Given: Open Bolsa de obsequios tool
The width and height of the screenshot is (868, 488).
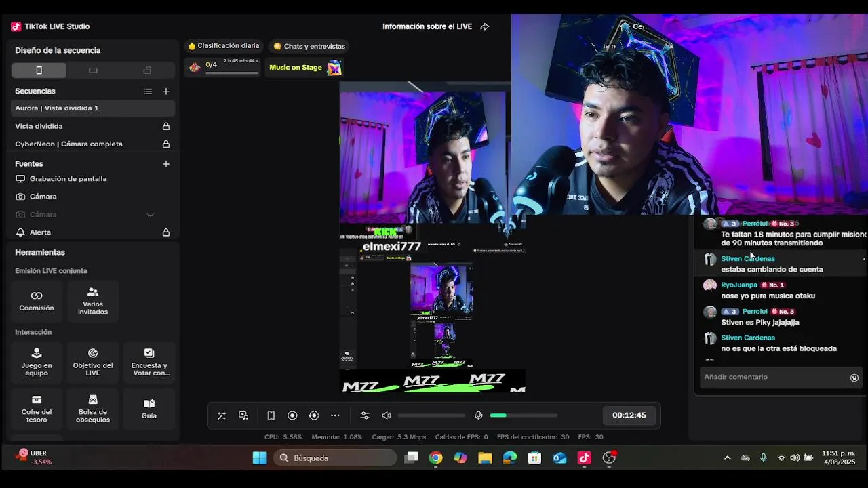Looking at the screenshot, I should click(93, 409).
